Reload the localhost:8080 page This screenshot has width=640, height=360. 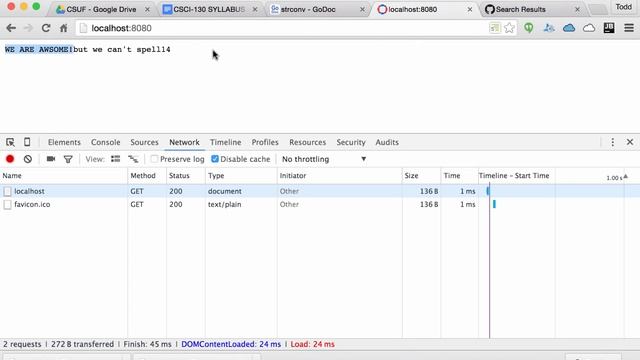tap(46, 28)
